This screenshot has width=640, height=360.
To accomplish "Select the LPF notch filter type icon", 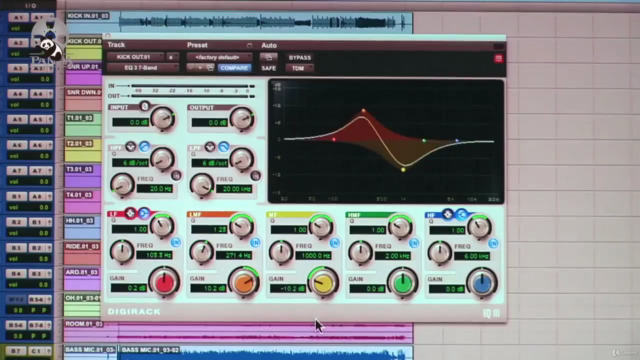I will tap(210, 147).
